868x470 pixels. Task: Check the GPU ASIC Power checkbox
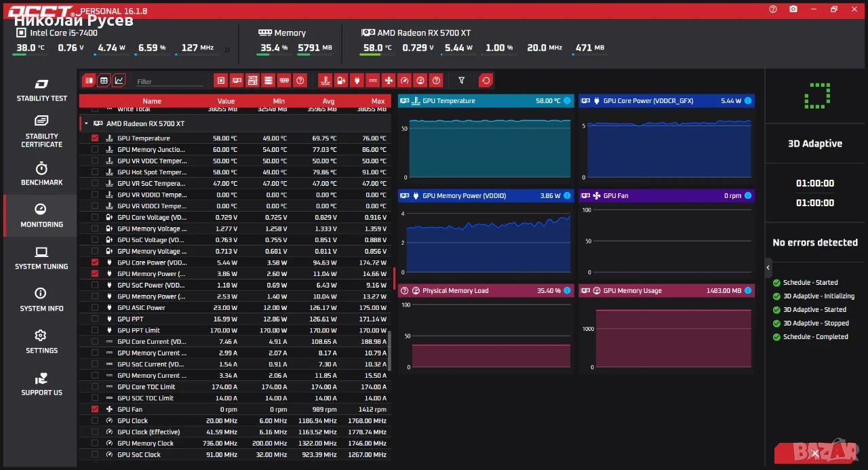pos(95,307)
